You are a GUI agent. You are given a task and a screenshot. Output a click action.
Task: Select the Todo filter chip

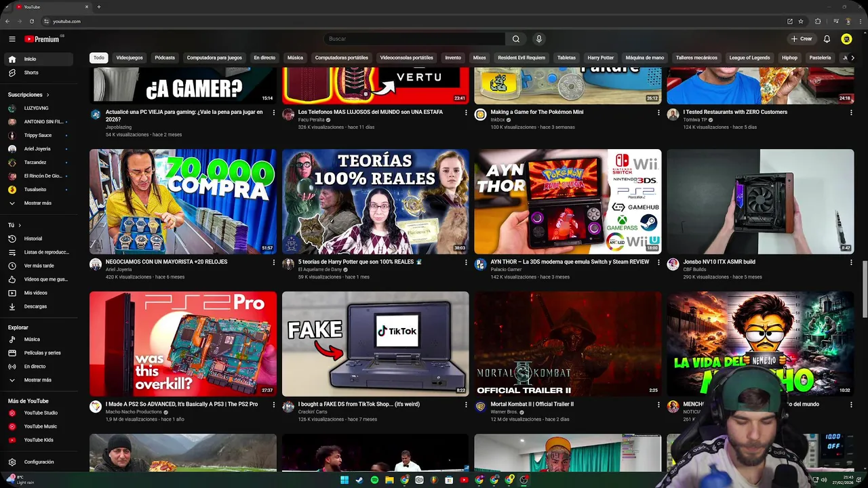pyautogui.click(x=99, y=58)
